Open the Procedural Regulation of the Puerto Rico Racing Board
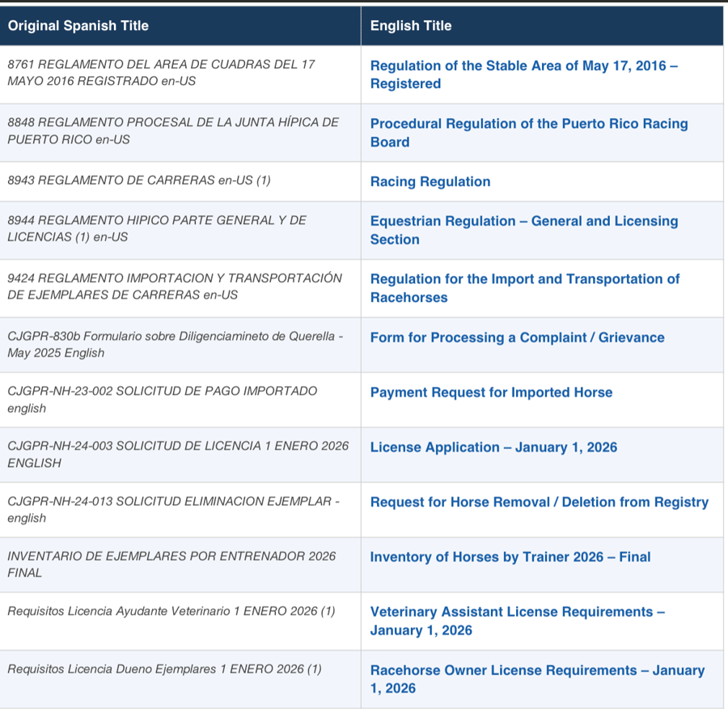This screenshot has width=728, height=717. click(x=529, y=133)
